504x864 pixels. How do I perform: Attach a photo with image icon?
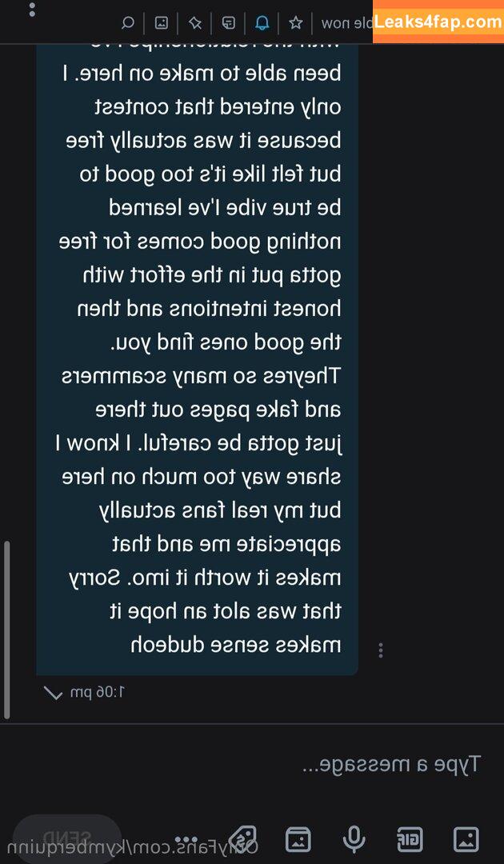coord(466,840)
